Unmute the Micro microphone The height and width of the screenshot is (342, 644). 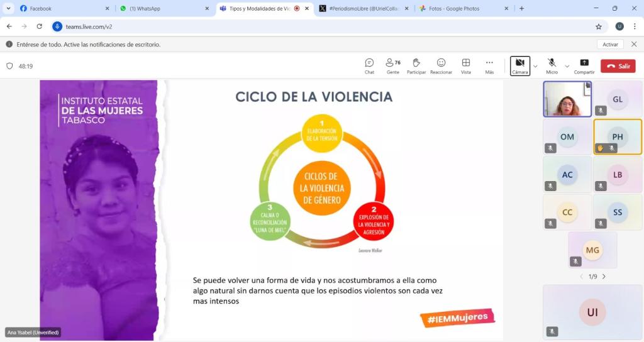552,65
